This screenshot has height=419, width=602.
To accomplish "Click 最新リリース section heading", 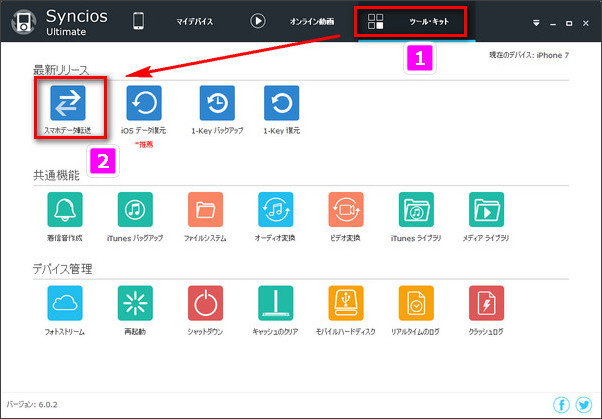I will 61,70.
